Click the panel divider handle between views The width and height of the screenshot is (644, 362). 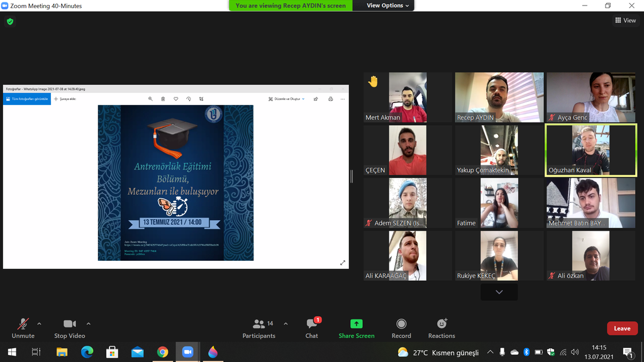coord(352,177)
